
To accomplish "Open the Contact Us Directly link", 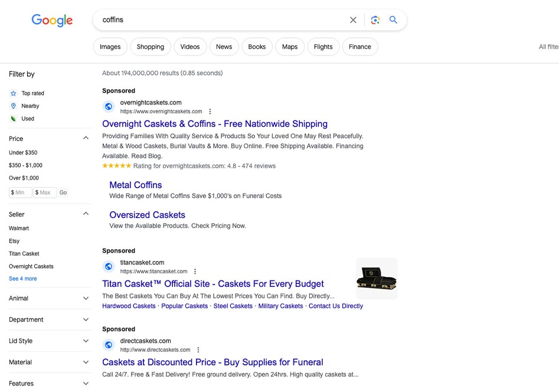I will [x=336, y=306].
